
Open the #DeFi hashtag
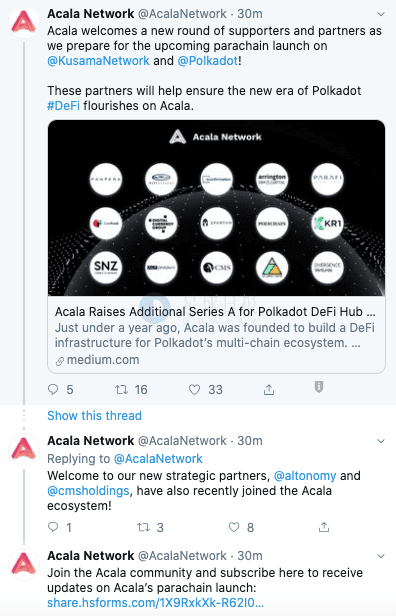point(63,106)
